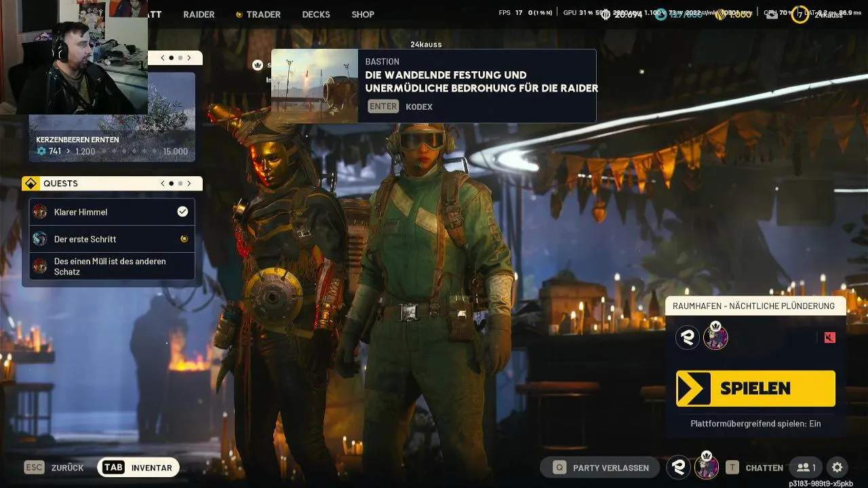This screenshot has height=488, width=868.
Task: Click the Der erste Schritt quest giver portrait
Action: click(x=40, y=239)
